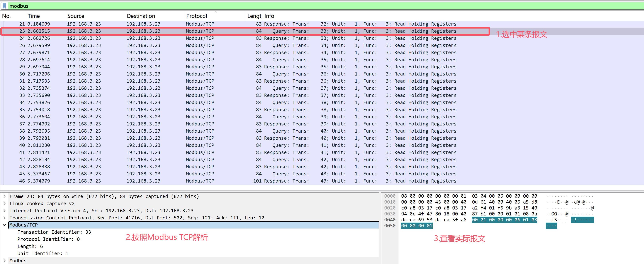This screenshot has height=264, width=644.
Task: Select packet 40 at time 2.811230
Action: (x=322, y=145)
